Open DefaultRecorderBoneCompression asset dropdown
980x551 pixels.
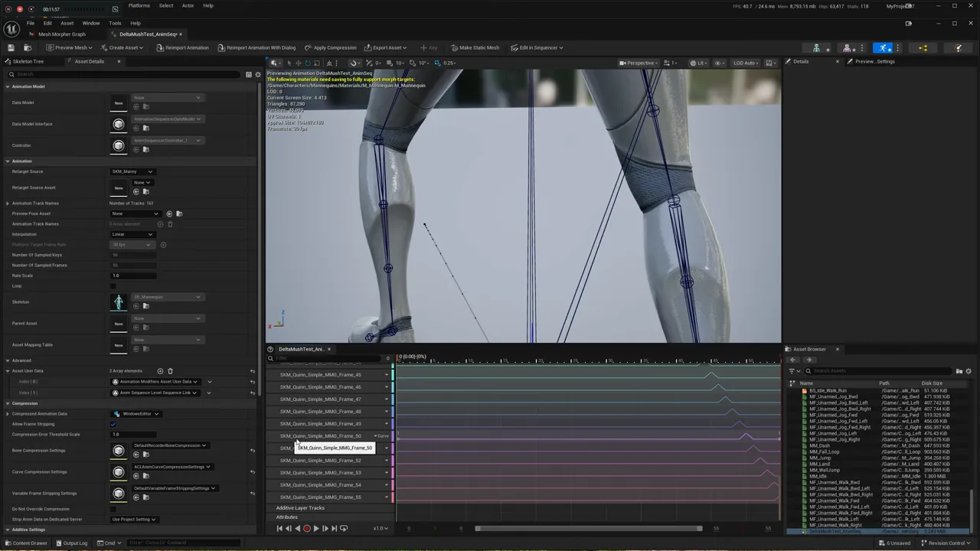tap(170, 445)
